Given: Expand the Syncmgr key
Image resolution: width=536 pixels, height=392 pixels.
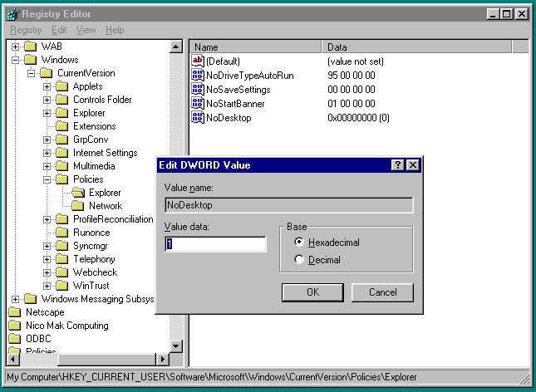Looking at the screenshot, I should 47,246.
